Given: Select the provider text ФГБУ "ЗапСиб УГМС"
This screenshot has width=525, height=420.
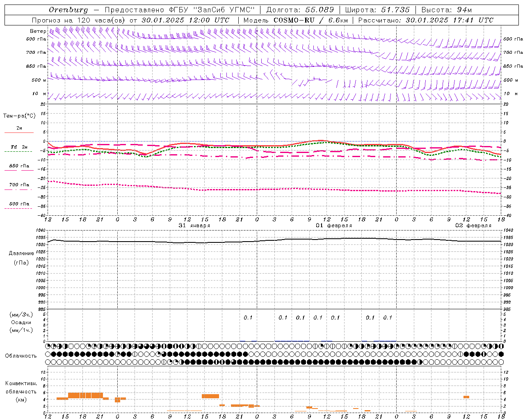Looking at the screenshot, I should pyautogui.click(x=212, y=10).
